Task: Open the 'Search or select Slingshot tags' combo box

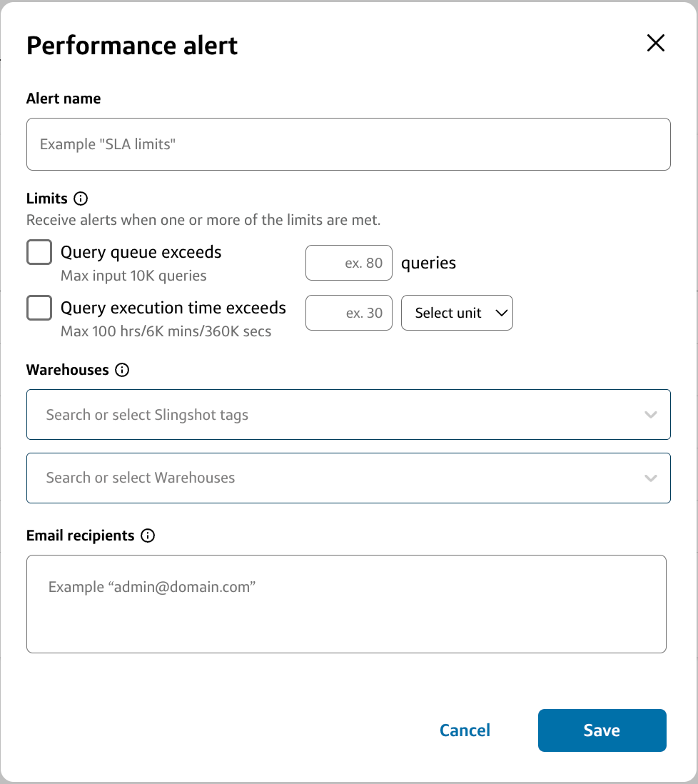Action: [335, 415]
